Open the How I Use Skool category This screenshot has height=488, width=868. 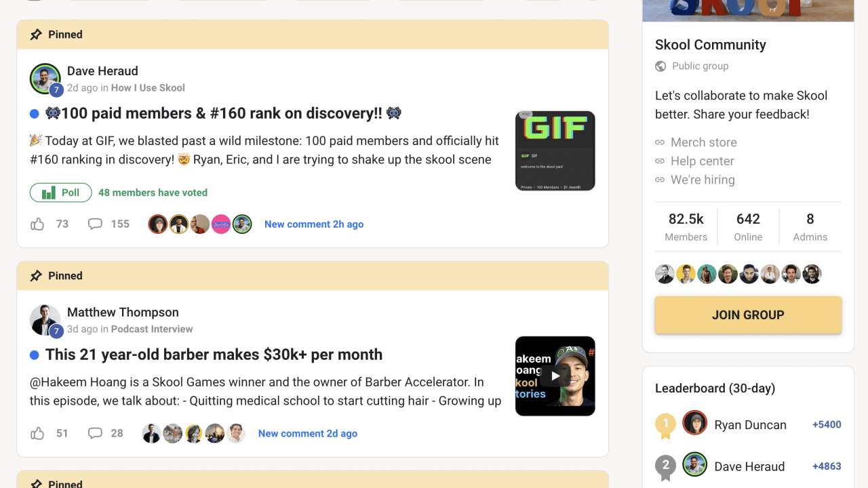[x=148, y=88]
